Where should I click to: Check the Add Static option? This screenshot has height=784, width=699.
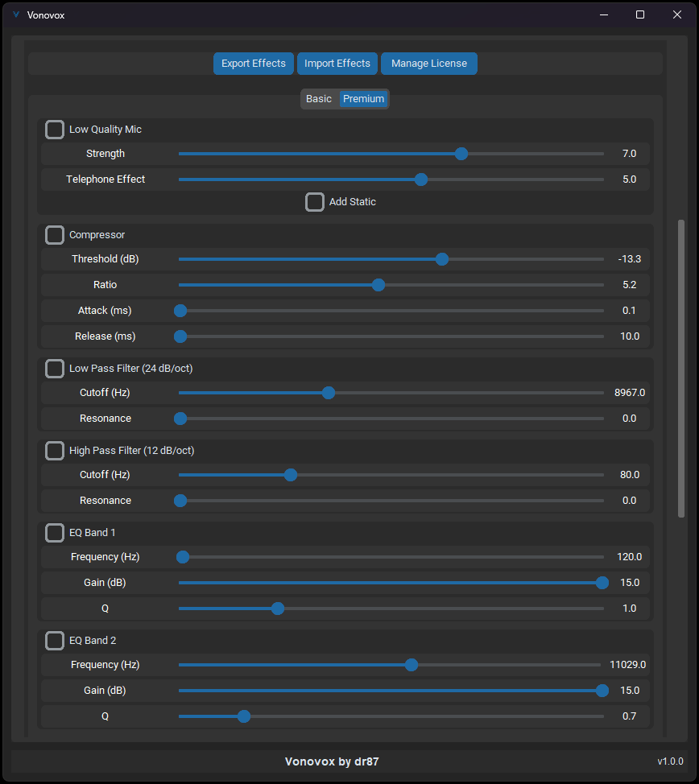point(315,202)
